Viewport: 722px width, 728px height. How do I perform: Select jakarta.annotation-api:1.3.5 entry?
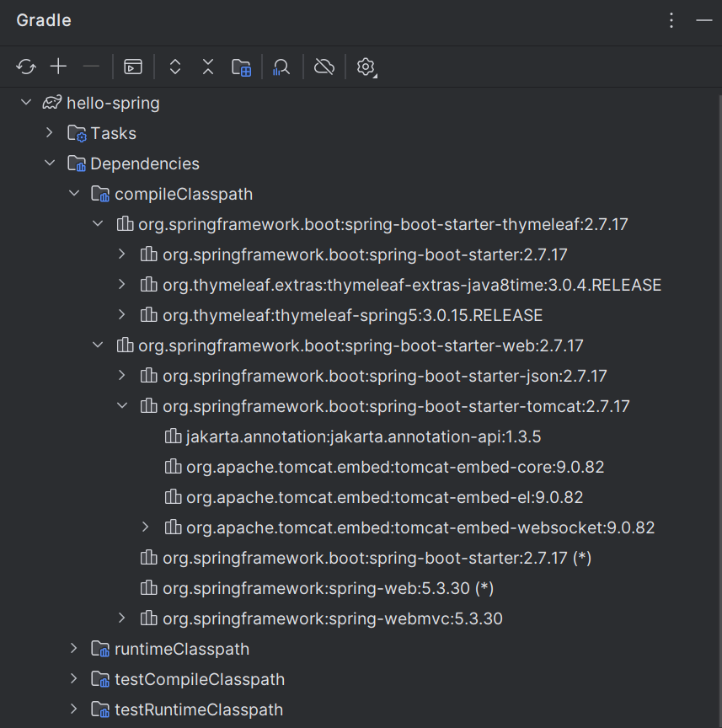360,436
